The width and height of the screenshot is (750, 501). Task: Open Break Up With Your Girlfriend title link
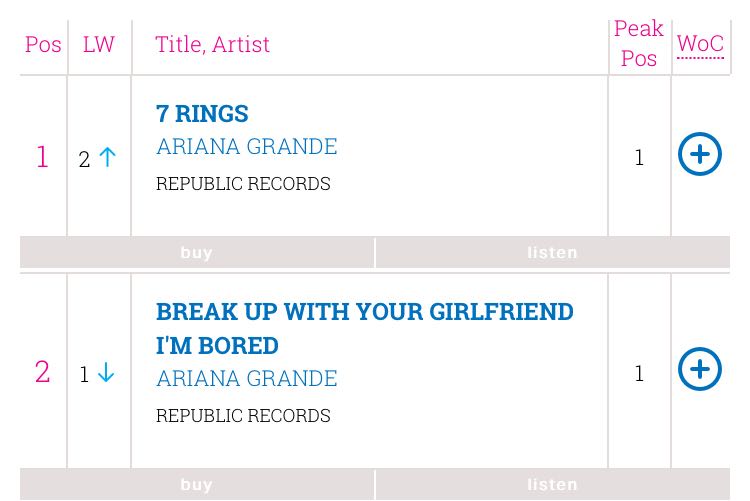tap(364, 327)
